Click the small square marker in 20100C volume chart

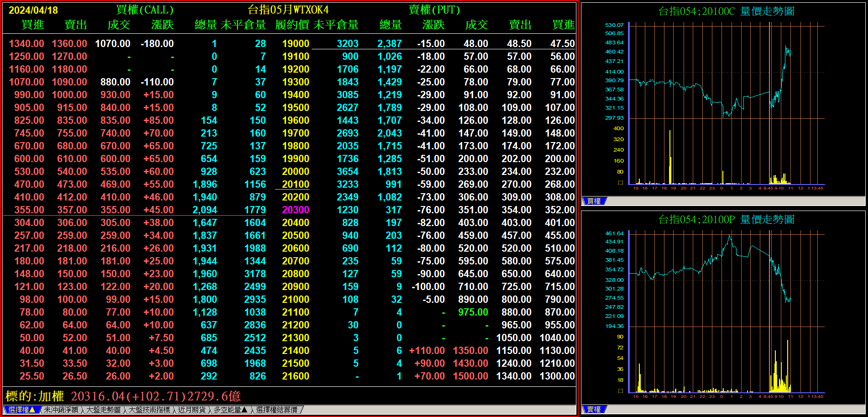click(620, 183)
